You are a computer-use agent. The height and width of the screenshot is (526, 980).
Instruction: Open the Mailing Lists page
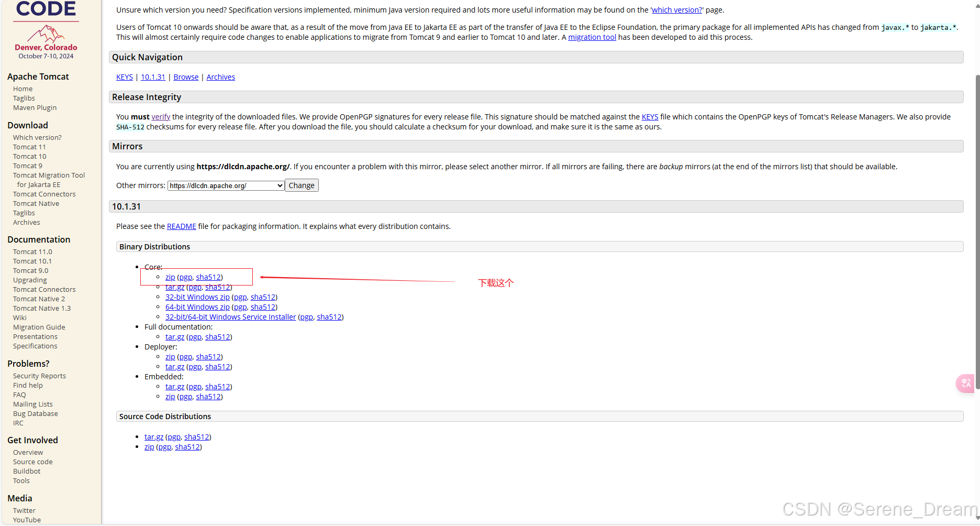click(x=32, y=404)
